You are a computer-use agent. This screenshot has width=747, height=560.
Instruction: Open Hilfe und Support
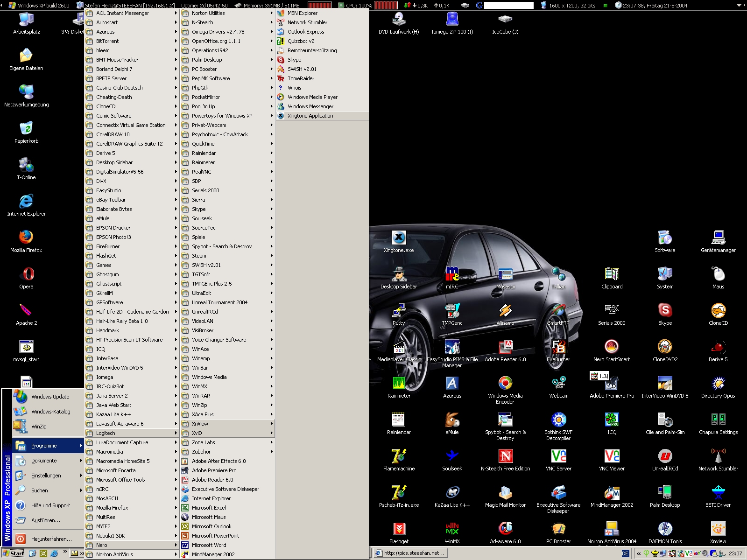[x=48, y=505]
